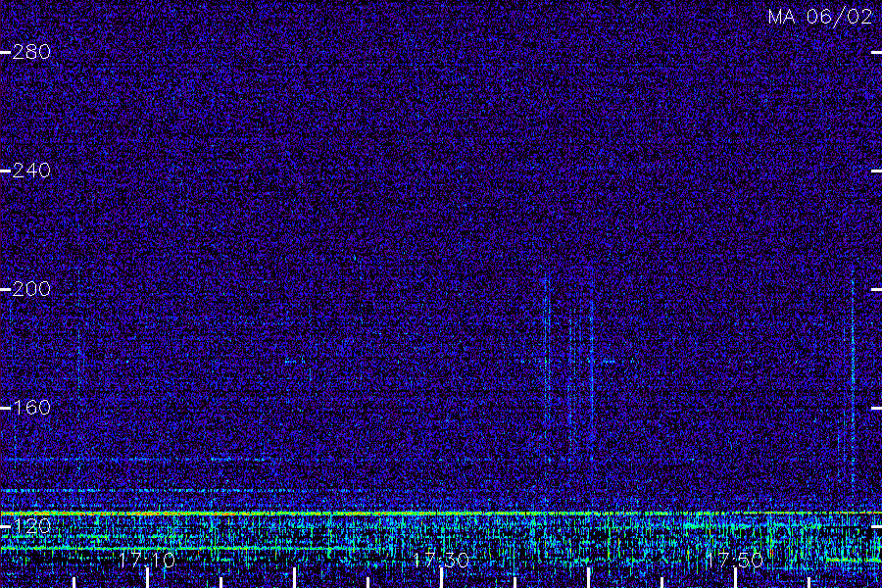Click the 17:50 time label
The image size is (882, 588).
(735, 560)
